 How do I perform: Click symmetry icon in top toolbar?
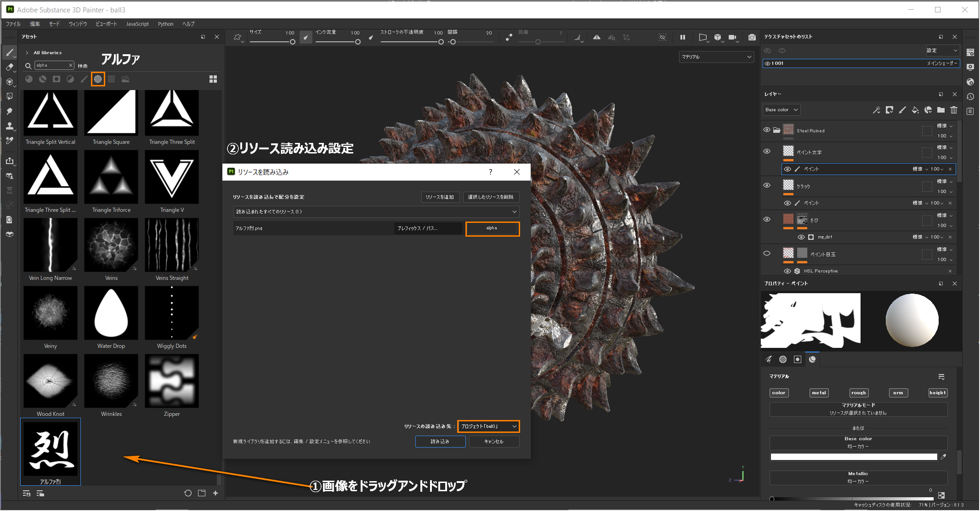click(596, 37)
